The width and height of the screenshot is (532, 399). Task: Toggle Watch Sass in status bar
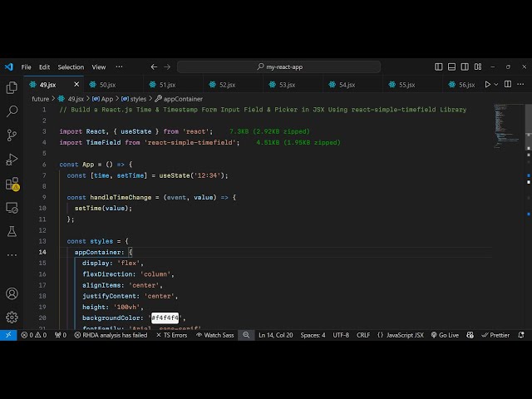(214, 335)
